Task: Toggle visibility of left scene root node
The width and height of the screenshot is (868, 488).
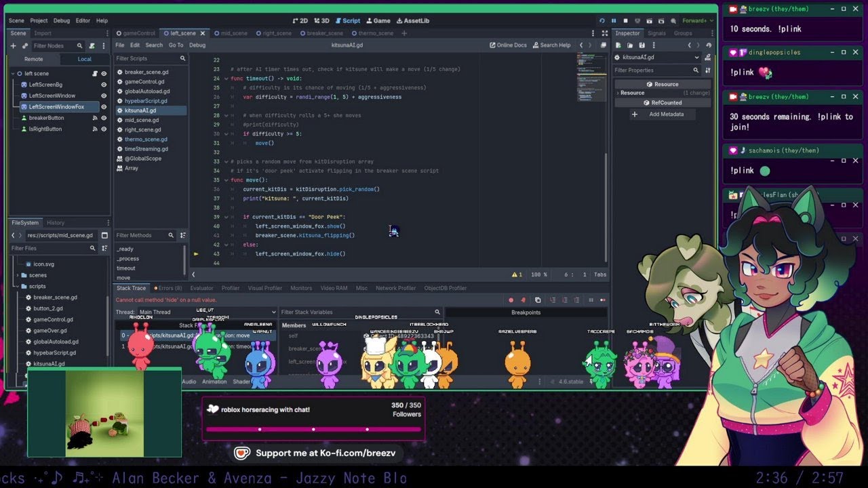Action: pos(104,73)
